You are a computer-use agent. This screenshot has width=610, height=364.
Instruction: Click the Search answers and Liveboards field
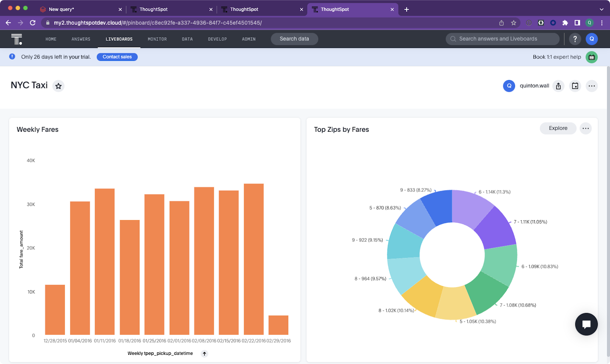point(502,39)
